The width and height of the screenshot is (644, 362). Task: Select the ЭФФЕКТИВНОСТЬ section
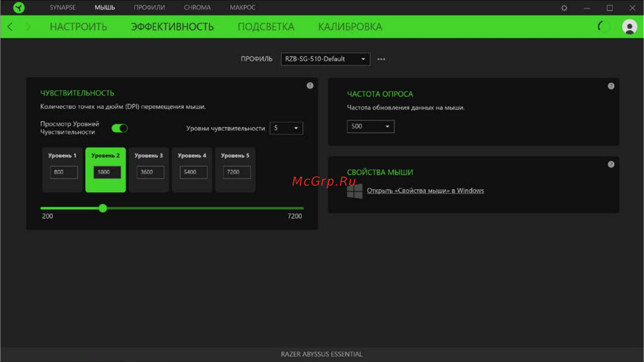tap(172, 27)
